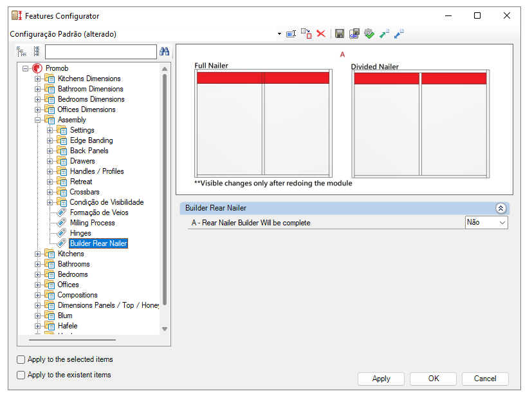Click the collapse tree icon above the list
This screenshot has height=396, width=532.
click(37, 52)
